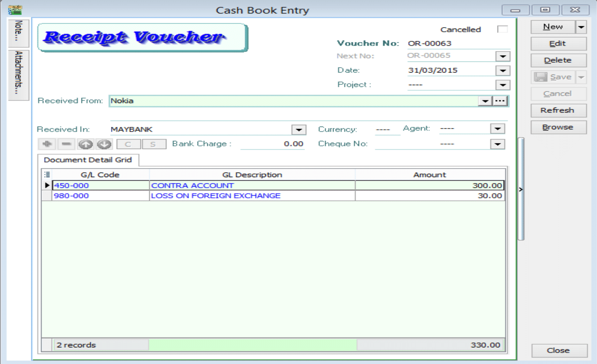This screenshot has height=364, width=597.
Task: Click the Edit button
Action: (558, 44)
